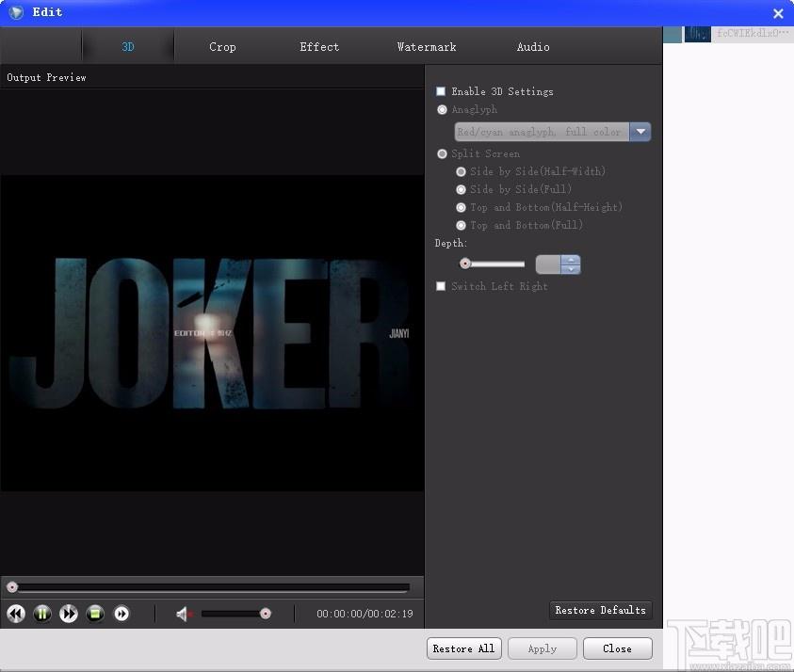Open the Crop tab
Image resolution: width=794 pixels, height=672 pixels.
pyautogui.click(x=222, y=46)
